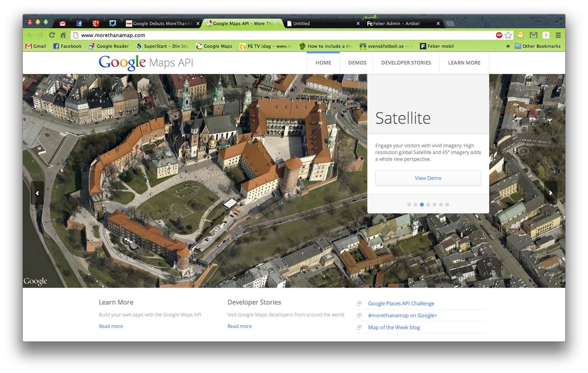The height and width of the screenshot is (373, 588).
Task: Reload the current page
Action: (x=52, y=35)
